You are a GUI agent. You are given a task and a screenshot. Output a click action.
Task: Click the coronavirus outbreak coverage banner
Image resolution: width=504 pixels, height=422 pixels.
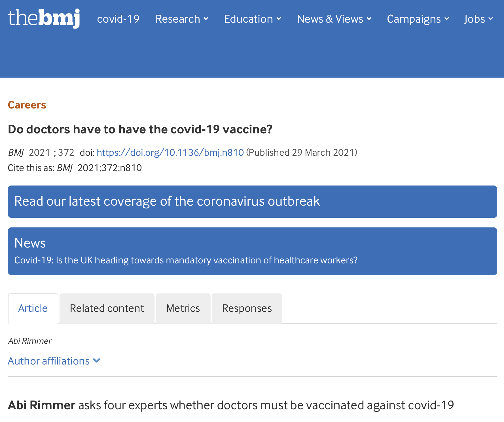253,202
